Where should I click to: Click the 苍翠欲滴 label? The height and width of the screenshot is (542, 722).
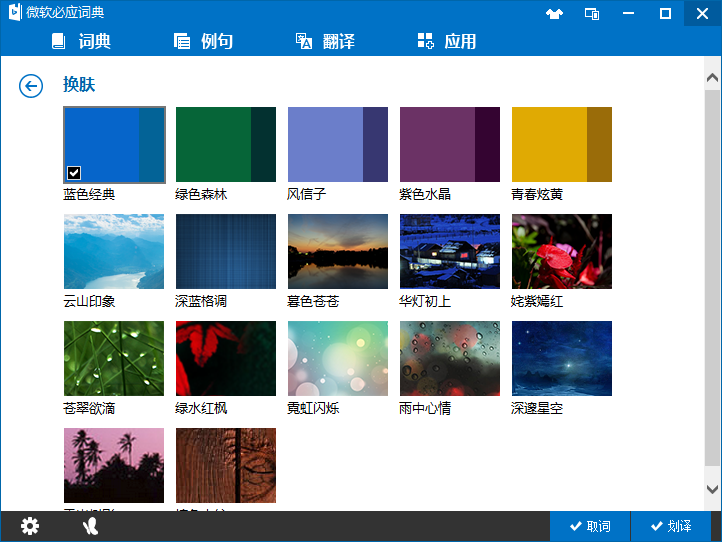click(x=89, y=408)
